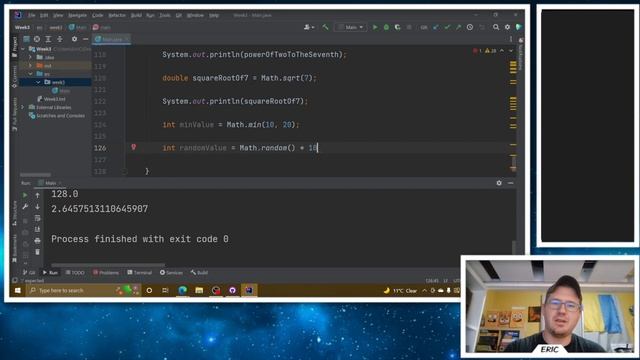Open the Git tool window tab at bottom
Viewport: 640px width, 360px height.
click(x=29, y=273)
